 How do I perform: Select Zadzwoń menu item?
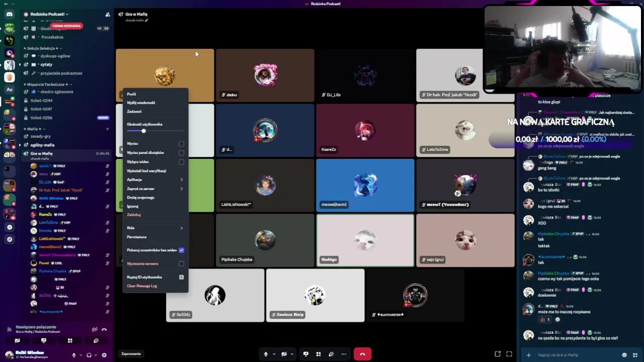[x=155, y=112]
